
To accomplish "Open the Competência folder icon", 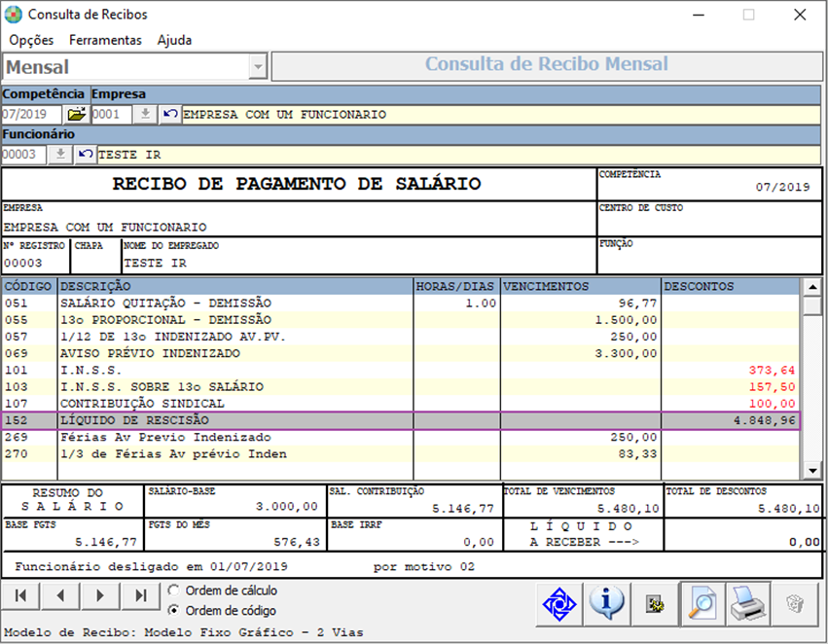I will 77,114.
